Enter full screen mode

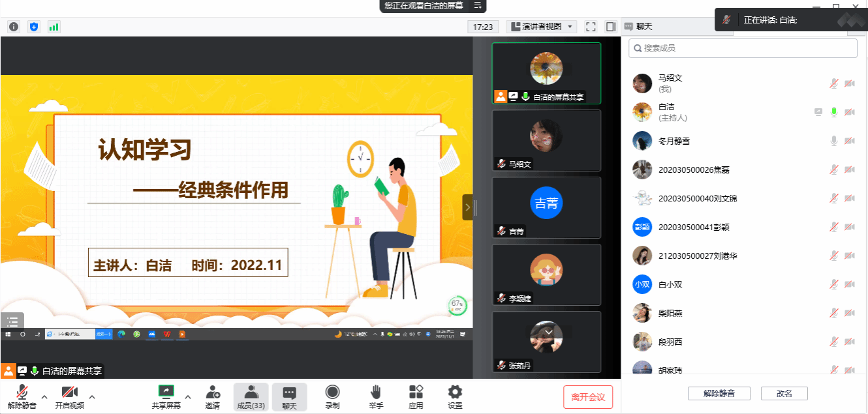point(591,27)
